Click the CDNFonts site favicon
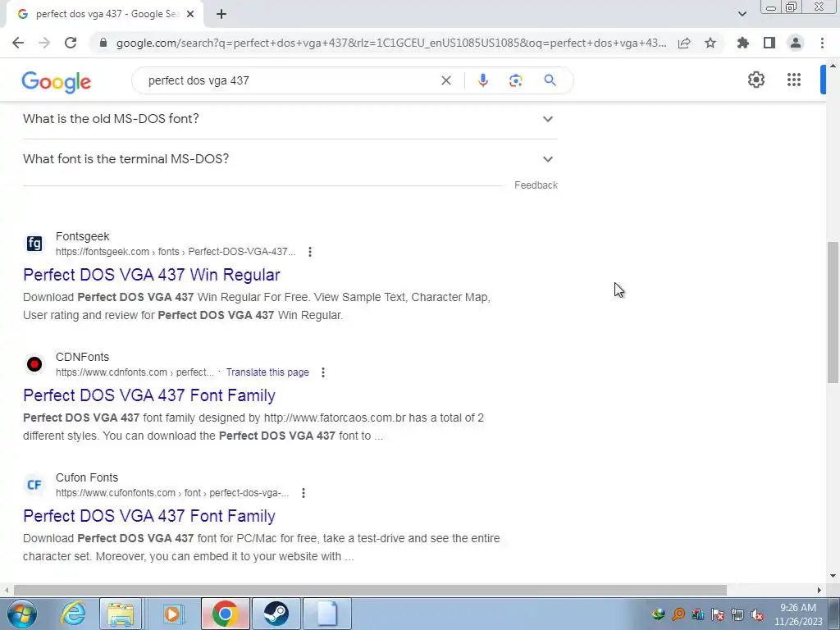This screenshot has width=840, height=630. click(x=34, y=364)
